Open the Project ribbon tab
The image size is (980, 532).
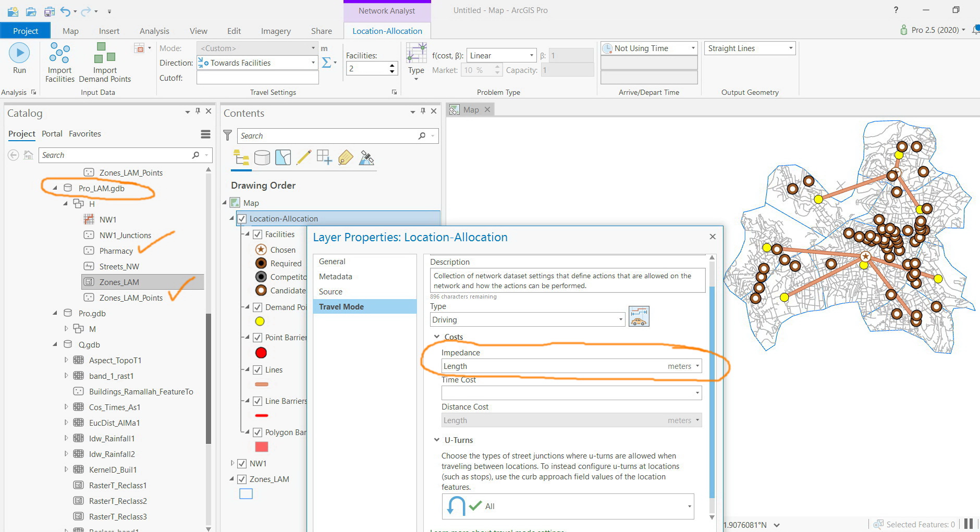click(x=26, y=31)
